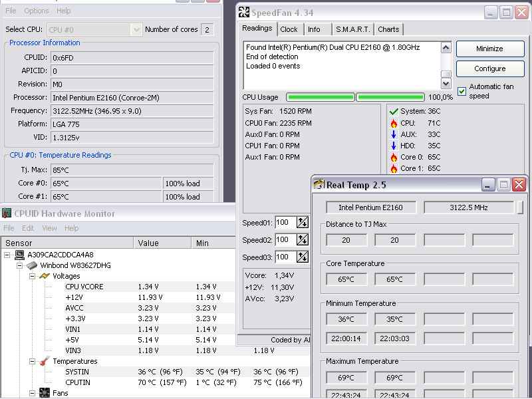Click the CPUID Hardware Monitor title icon

click(x=7, y=213)
